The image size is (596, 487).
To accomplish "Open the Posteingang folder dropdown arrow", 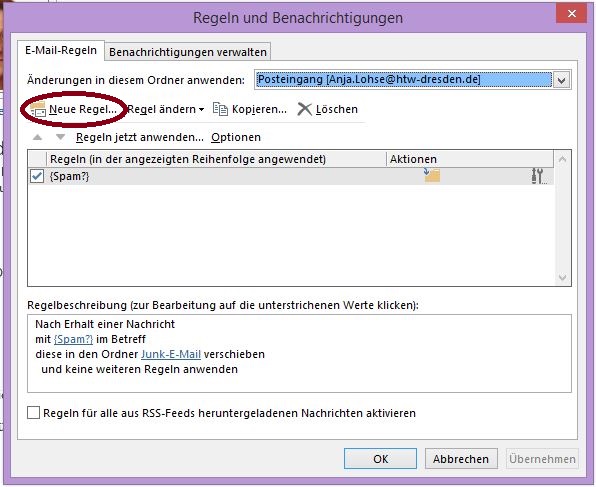I will point(561,80).
